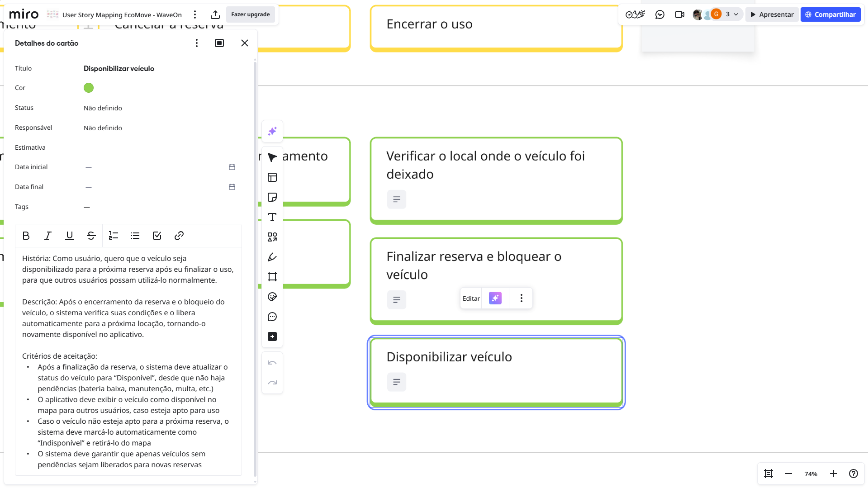Screen dimensions: 868x488
Task: Toggle italic formatting in card editor
Action: [47, 236]
